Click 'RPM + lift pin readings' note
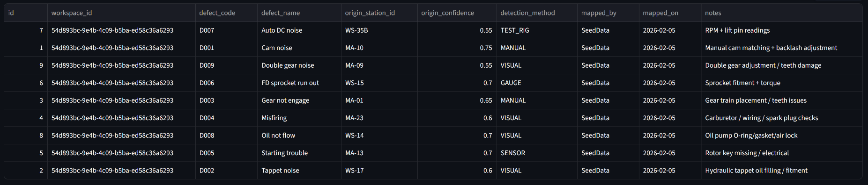This screenshot has height=185, width=868. 782,30
